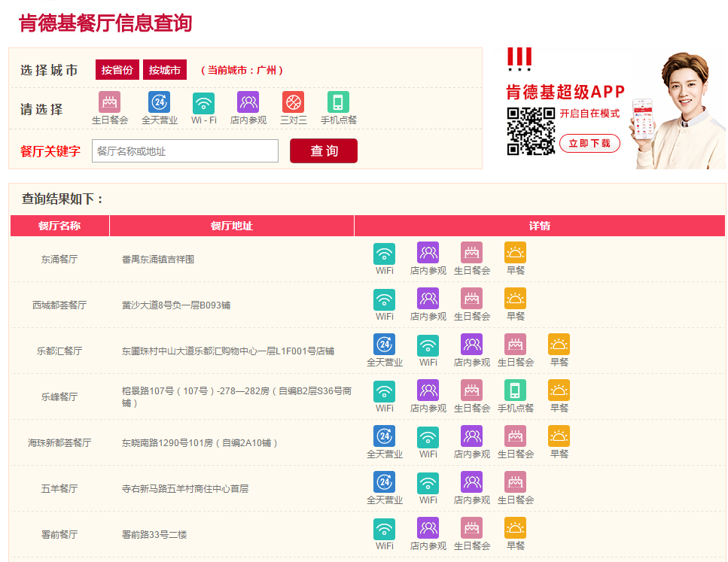Click 生日餐会 icon in 乐峰餐厅 row

pyautogui.click(x=472, y=390)
